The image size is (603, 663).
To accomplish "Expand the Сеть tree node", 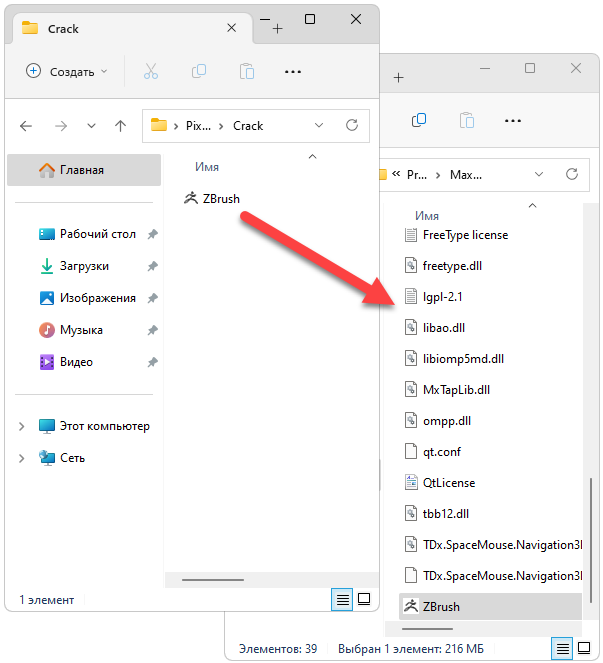I will [x=22, y=458].
